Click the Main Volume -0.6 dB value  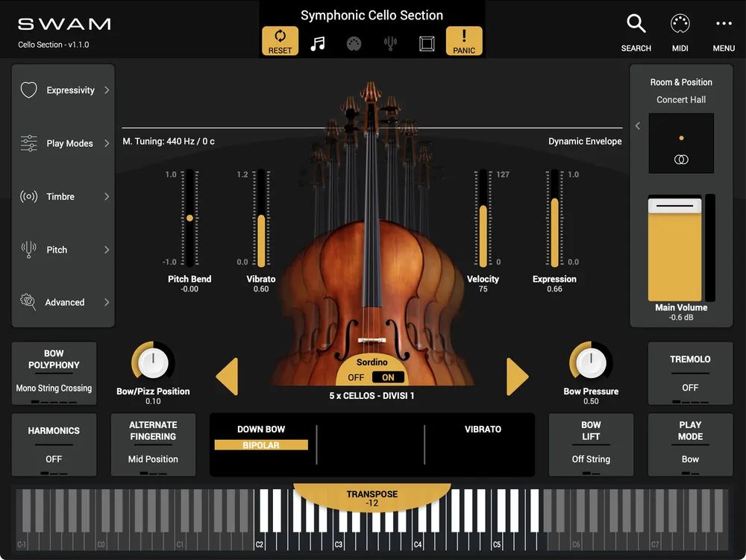[681, 317]
